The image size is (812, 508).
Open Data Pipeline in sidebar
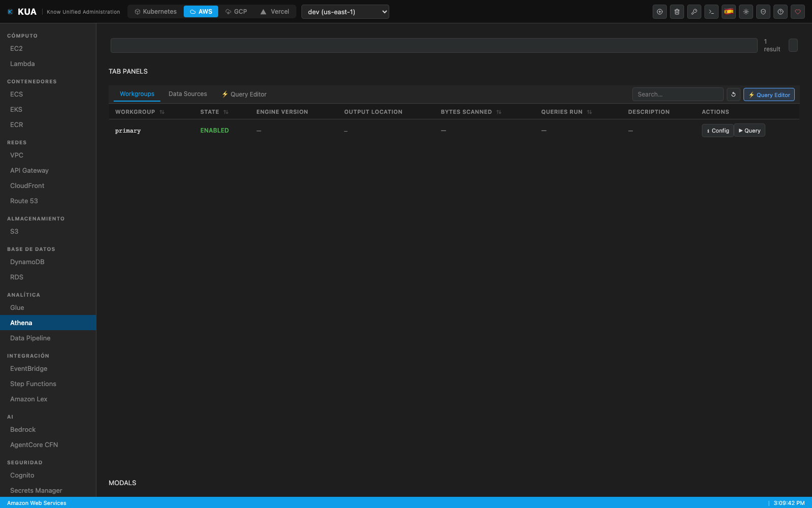pos(48,338)
